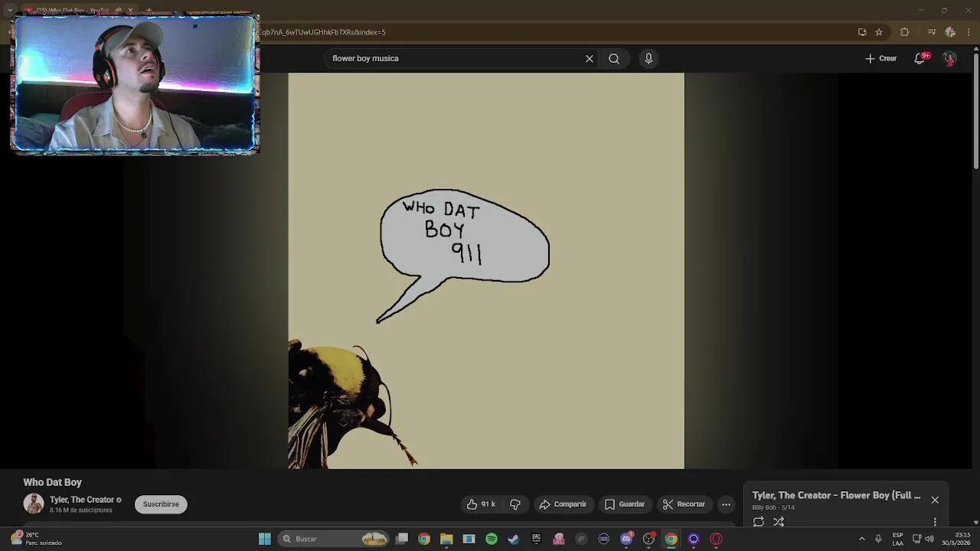Click the Who Dat Boy video player
The width and height of the screenshot is (980, 551).
[x=486, y=271]
